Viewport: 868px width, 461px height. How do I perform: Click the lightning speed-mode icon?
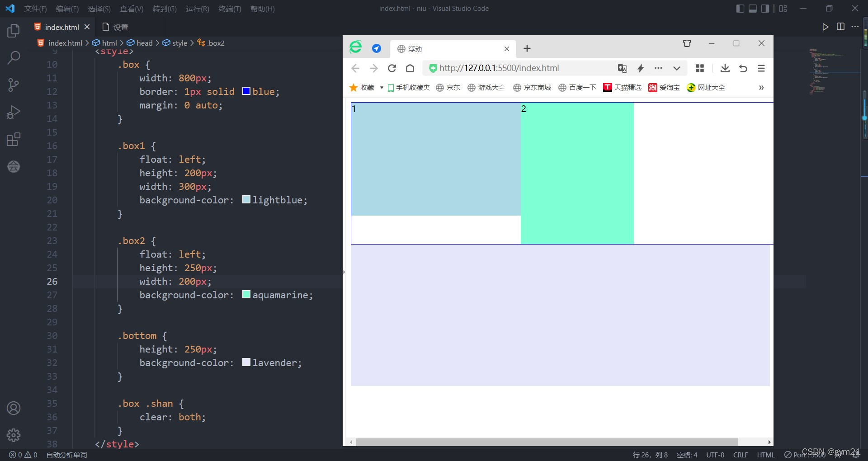pyautogui.click(x=641, y=68)
